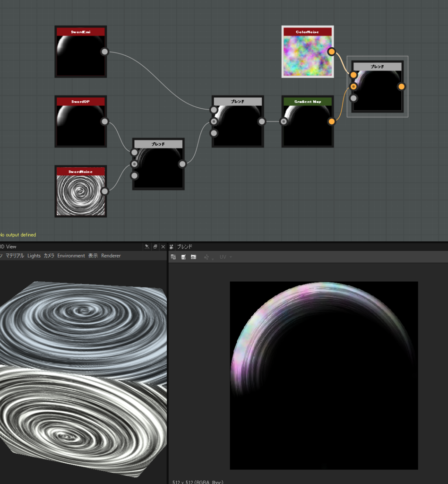Float the 3D View panel window
The image size is (448, 484).
[155, 247]
